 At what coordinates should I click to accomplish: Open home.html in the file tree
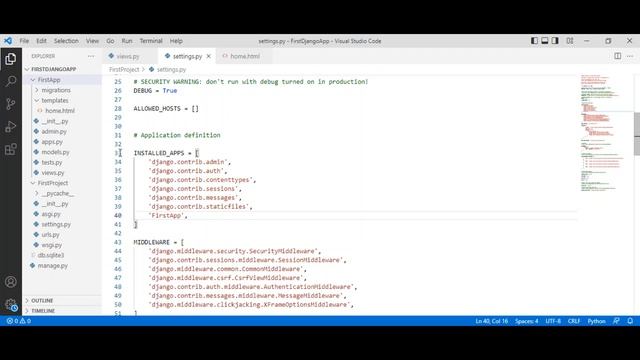coord(60,111)
